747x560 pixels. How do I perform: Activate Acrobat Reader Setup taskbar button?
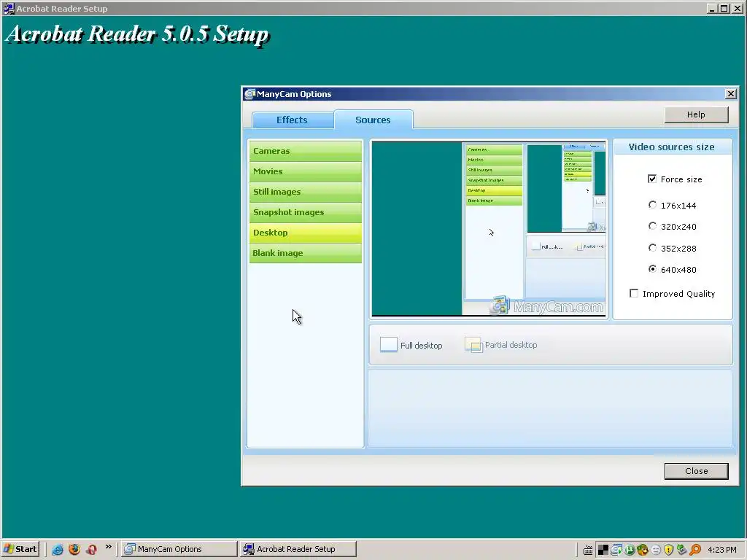[x=298, y=549]
